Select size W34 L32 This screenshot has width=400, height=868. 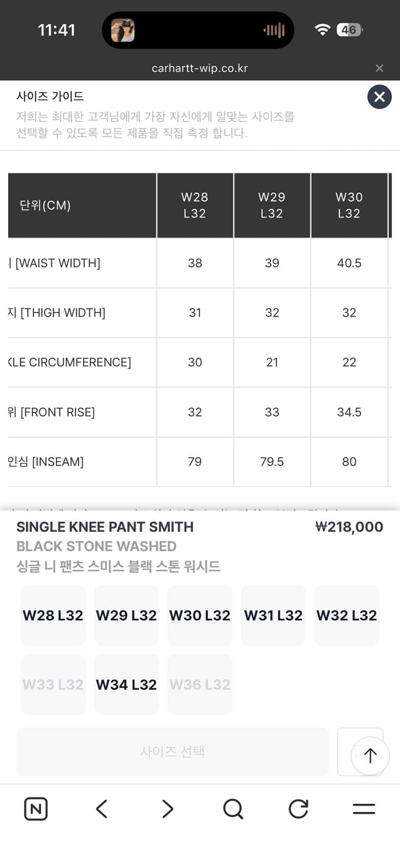pos(127,685)
